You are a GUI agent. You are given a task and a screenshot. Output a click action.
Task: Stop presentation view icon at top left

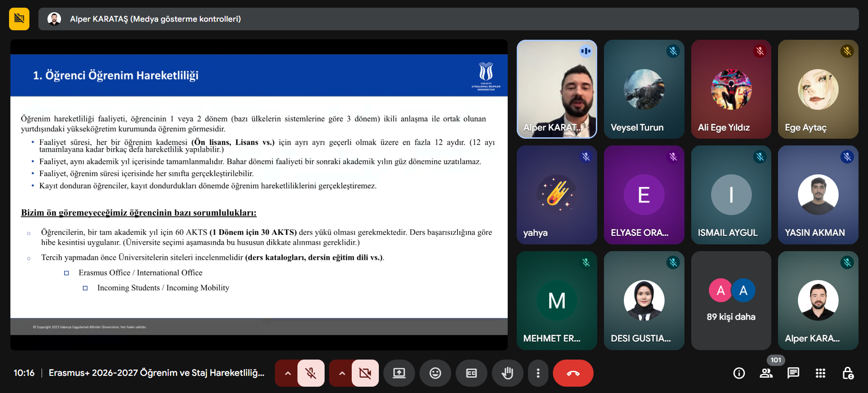[19, 19]
